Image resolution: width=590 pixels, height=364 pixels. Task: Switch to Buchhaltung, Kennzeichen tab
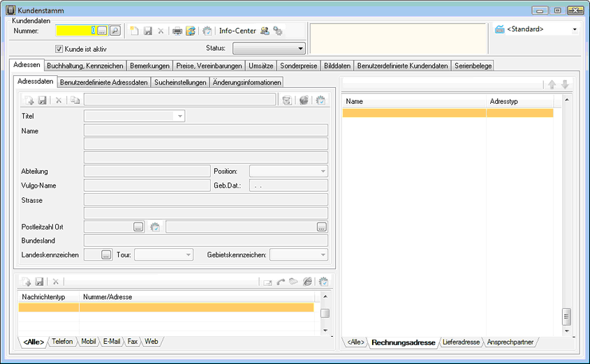pos(85,66)
